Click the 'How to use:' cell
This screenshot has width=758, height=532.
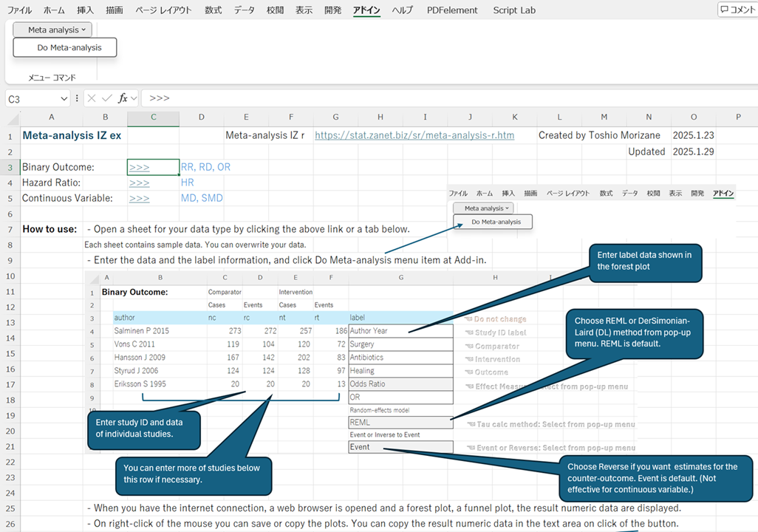pyautogui.click(x=49, y=229)
